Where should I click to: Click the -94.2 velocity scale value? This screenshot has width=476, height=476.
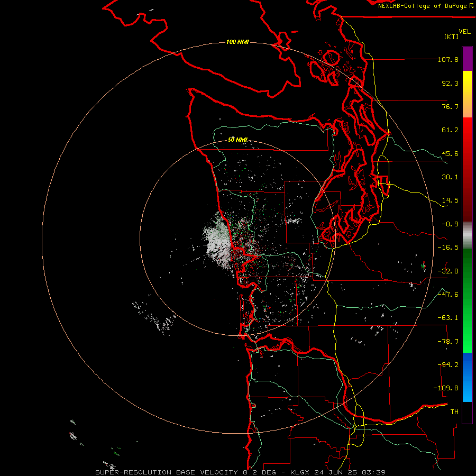448,365
